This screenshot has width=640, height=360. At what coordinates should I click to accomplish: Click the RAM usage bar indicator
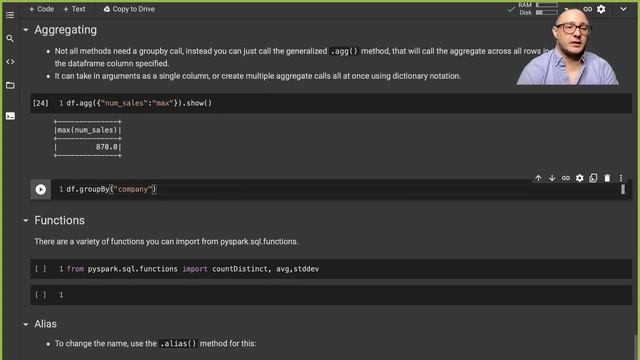(x=547, y=5)
